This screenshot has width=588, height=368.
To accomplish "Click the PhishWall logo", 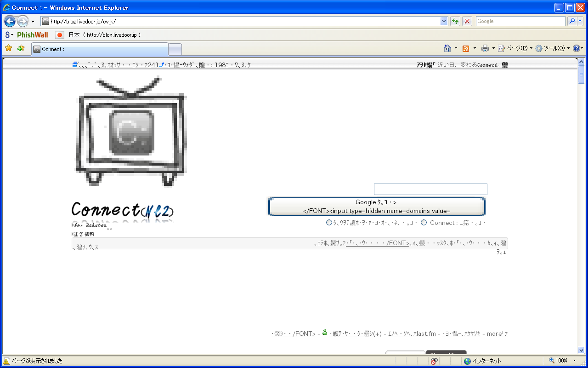I will 33,35.
